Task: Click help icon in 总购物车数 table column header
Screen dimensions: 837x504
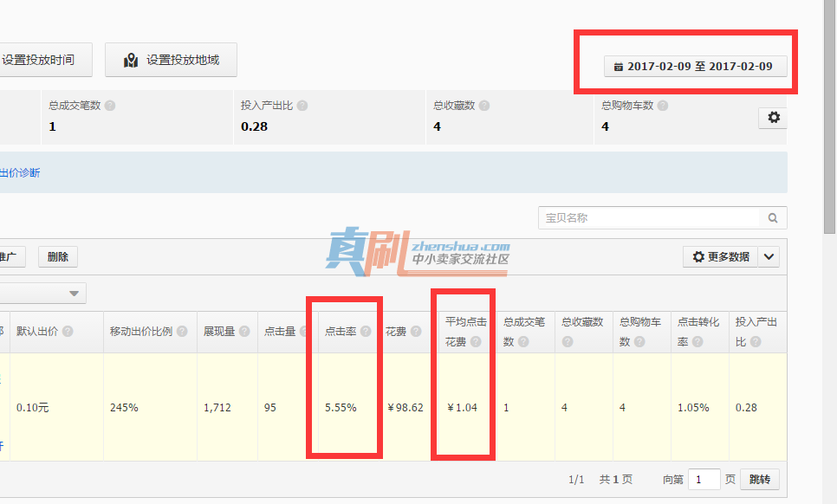Action: coord(639,342)
